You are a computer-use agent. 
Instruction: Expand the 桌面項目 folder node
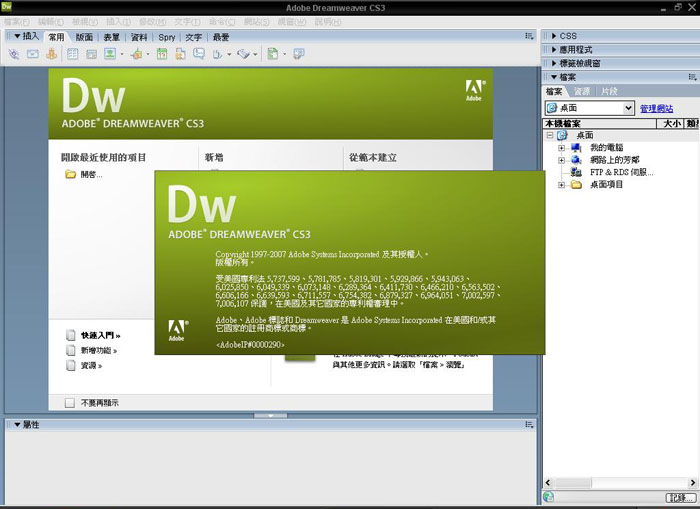562,184
